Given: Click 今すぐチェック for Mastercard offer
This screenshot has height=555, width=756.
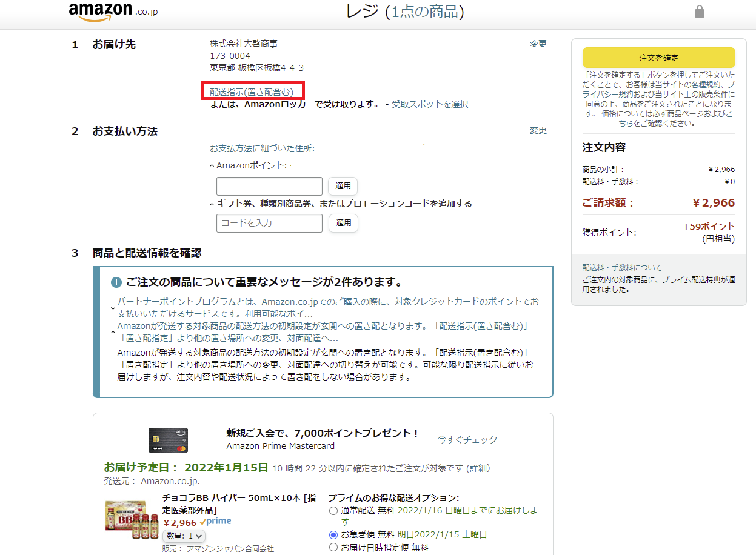Looking at the screenshot, I should tap(467, 439).
